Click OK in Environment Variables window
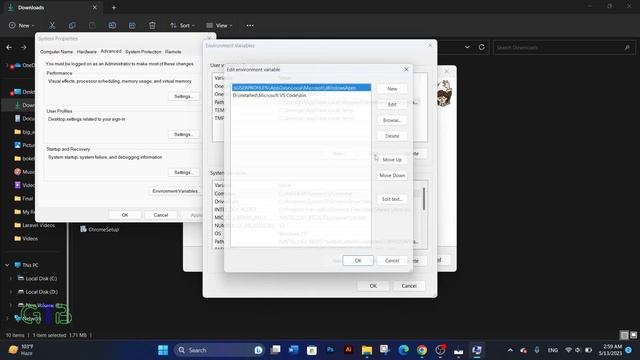640x360 pixels. coord(373,286)
